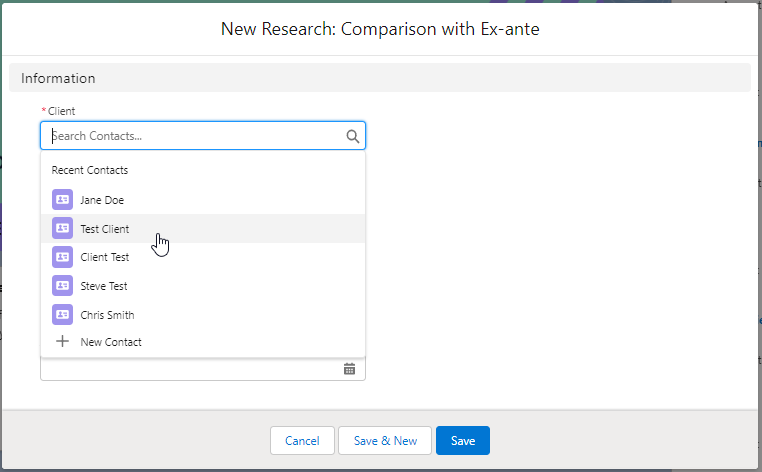This screenshot has height=472, width=762.
Task: Click the contact icon beside Chris Smith
Action: tap(62, 315)
